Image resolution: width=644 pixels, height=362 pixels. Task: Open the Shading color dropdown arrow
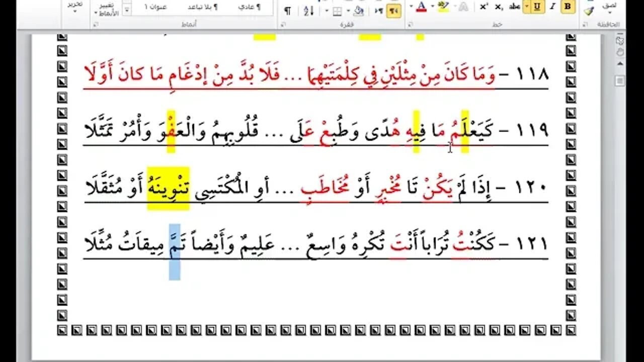(349, 11)
